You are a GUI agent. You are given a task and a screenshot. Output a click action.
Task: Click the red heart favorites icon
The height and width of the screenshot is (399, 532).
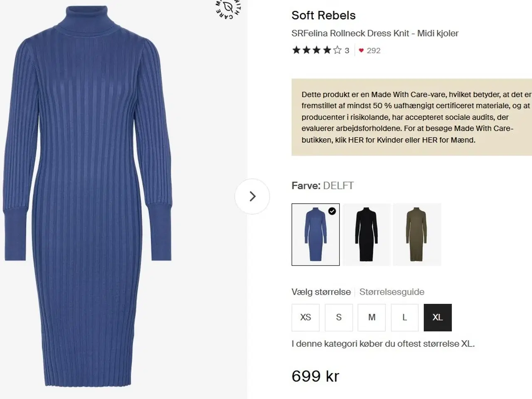[361, 50]
